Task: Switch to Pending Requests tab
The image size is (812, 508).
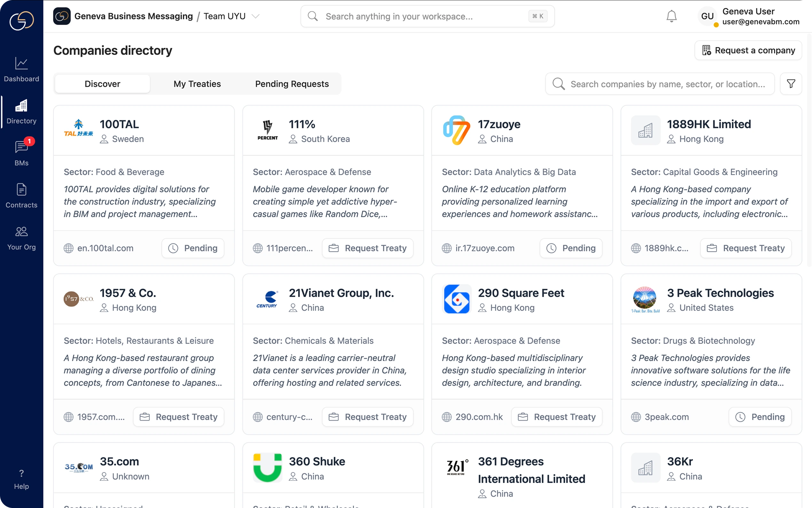Action: point(292,84)
